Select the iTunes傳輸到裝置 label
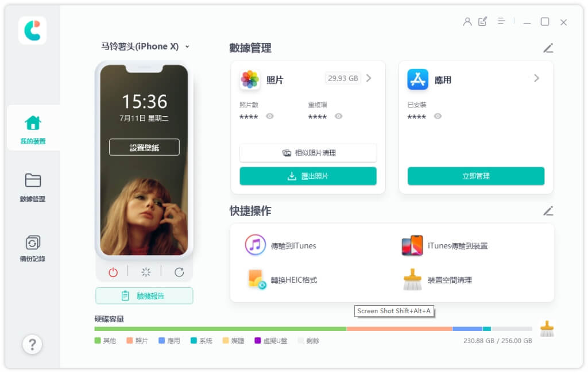588x373 pixels. coord(458,246)
